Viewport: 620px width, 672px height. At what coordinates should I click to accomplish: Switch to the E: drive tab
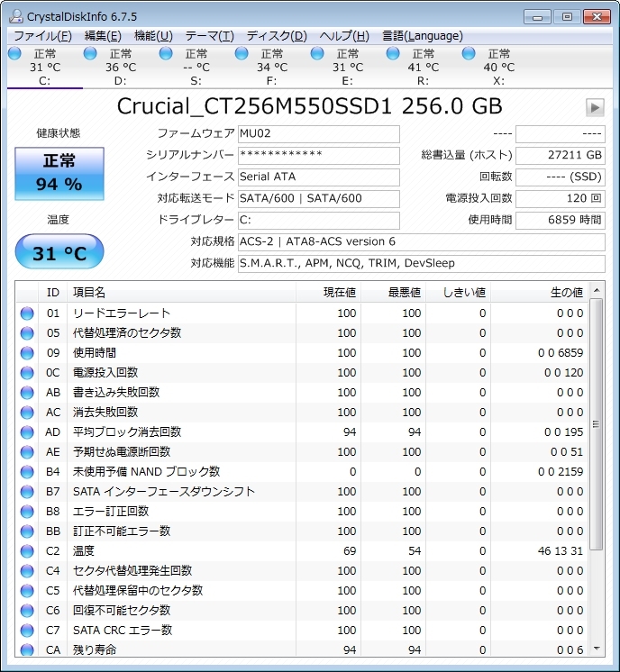[x=347, y=67]
